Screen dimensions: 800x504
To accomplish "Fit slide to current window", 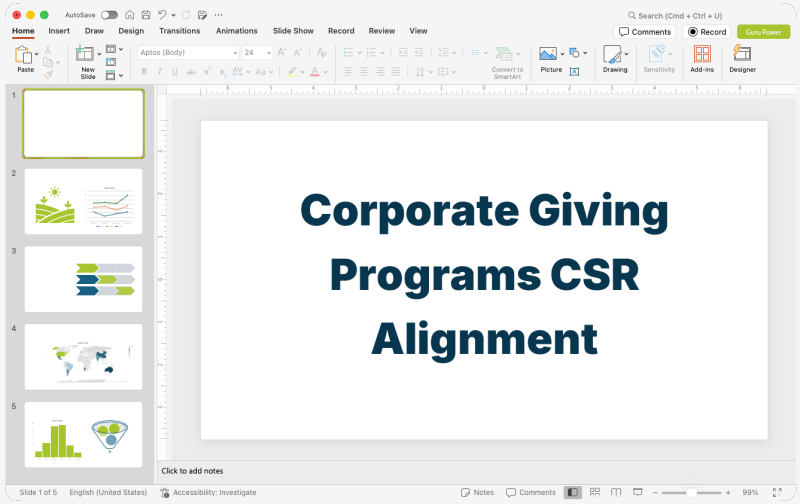I will [x=777, y=492].
